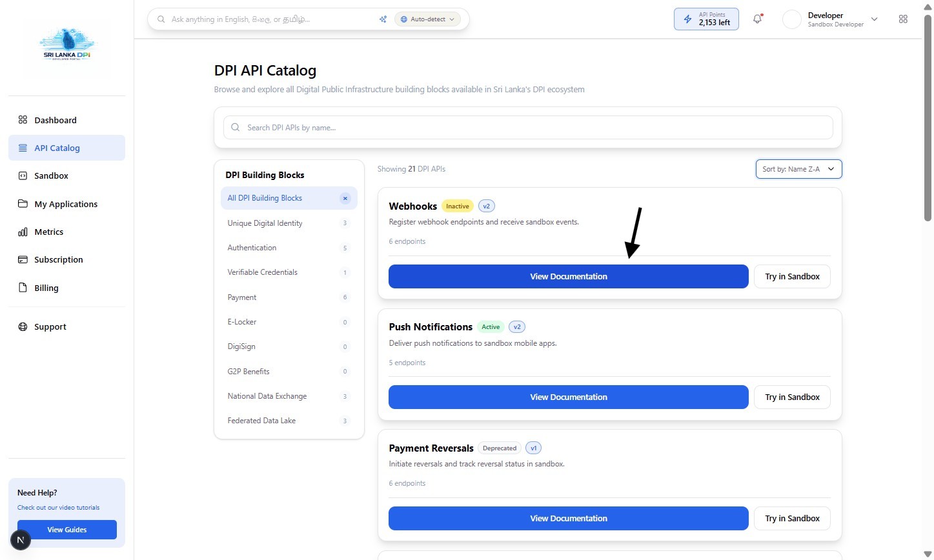
Task: Click the developer avatar circle
Action: tap(792, 19)
